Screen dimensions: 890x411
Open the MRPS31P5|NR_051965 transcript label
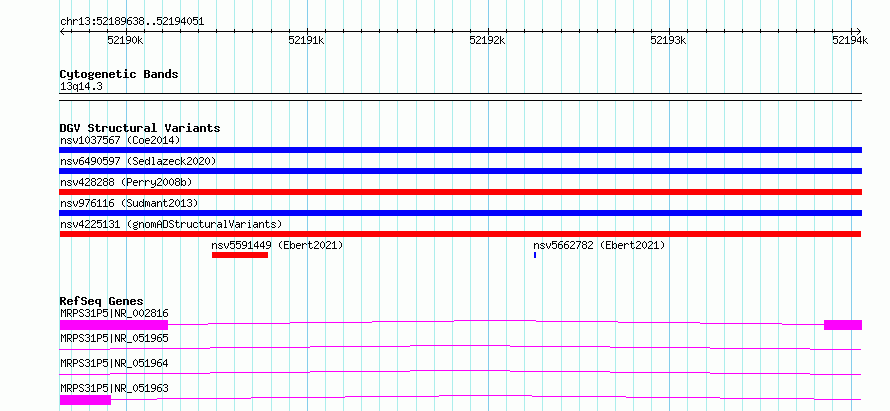114,338
